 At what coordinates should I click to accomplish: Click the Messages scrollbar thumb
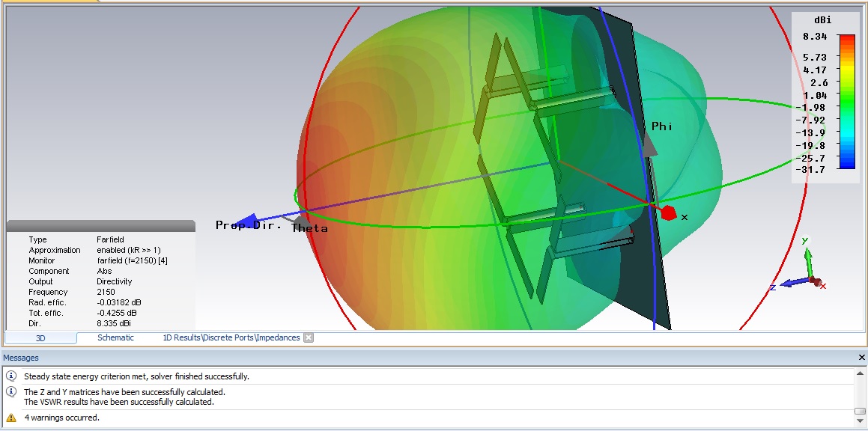[860, 412]
